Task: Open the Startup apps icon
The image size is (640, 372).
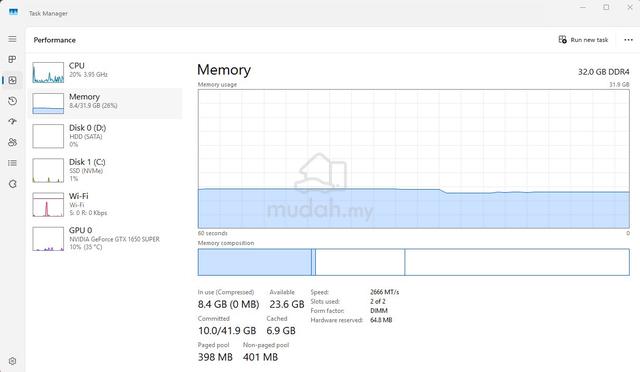Action: tap(12, 121)
